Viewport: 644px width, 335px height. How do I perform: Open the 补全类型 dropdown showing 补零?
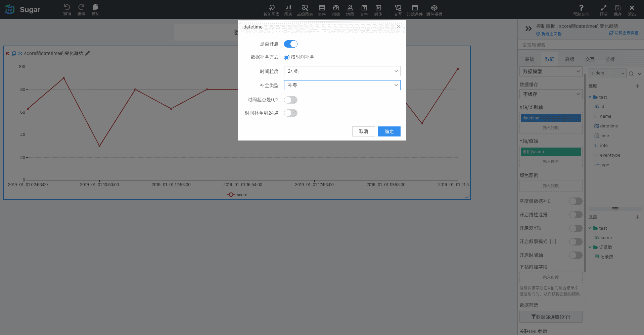click(342, 85)
